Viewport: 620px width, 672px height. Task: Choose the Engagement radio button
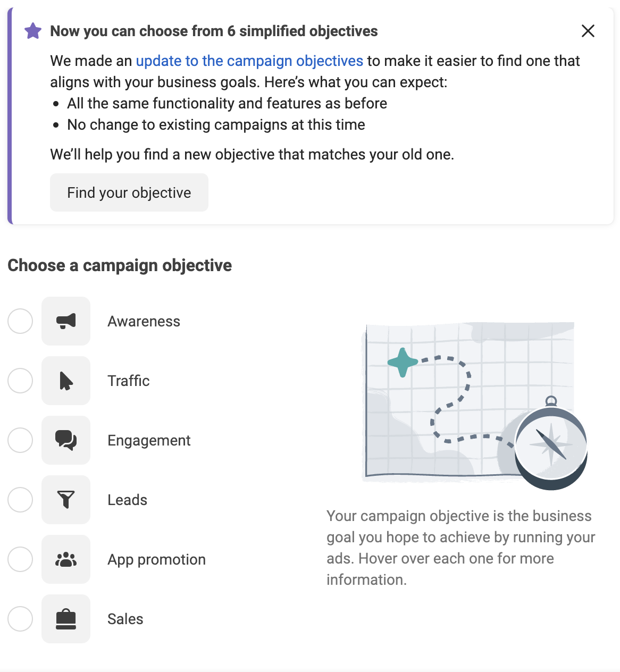[x=20, y=440]
